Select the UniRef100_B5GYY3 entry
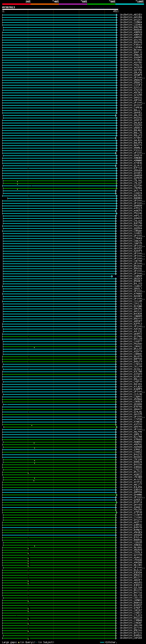The width and height of the screenshot is (146, 644). [131, 319]
